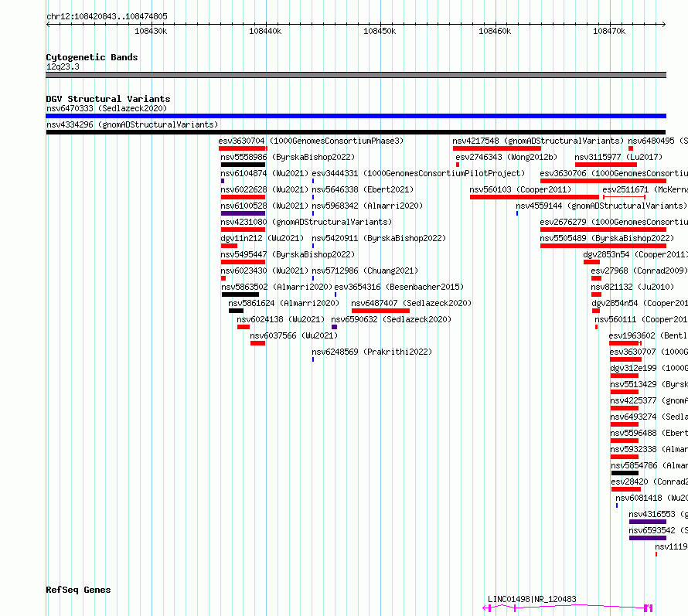Open nsv6248569 (Prakrithi2022) variant
The image size is (688, 616).
pyautogui.click(x=372, y=352)
